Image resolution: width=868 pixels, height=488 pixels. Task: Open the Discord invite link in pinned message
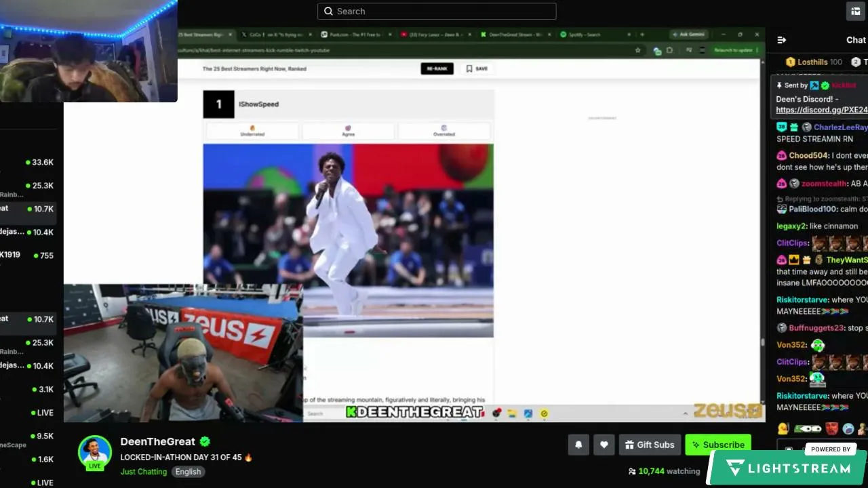click(x=822, y=110)
